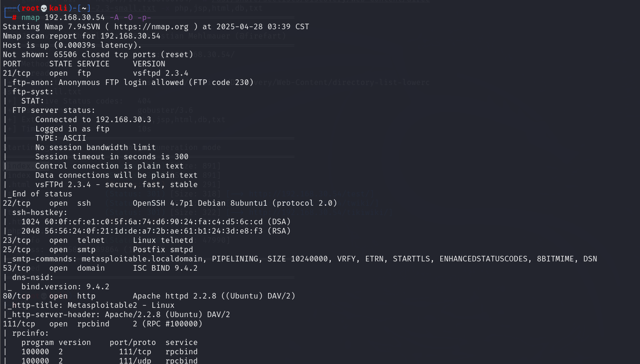Click the ISC BIND 9.4.2 version text
640x364 pixels.
[x=165, y=268]
